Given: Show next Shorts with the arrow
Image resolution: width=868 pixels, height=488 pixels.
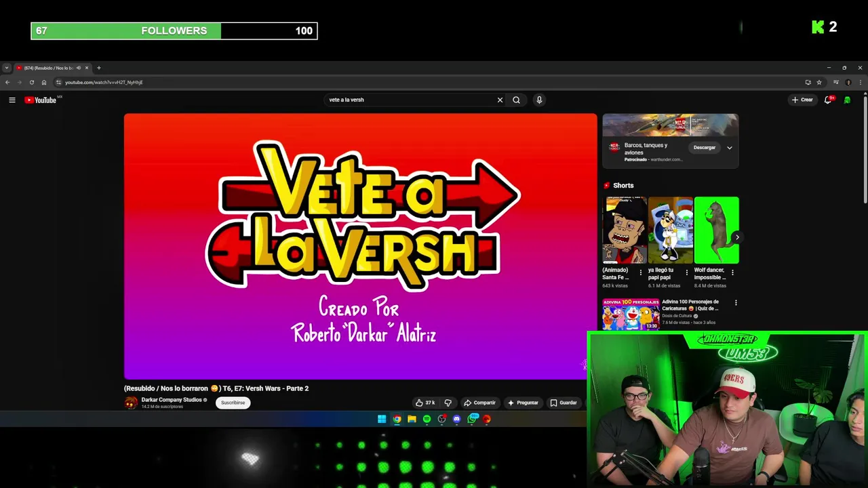Looking at the screenshot, I should point(737,237).
